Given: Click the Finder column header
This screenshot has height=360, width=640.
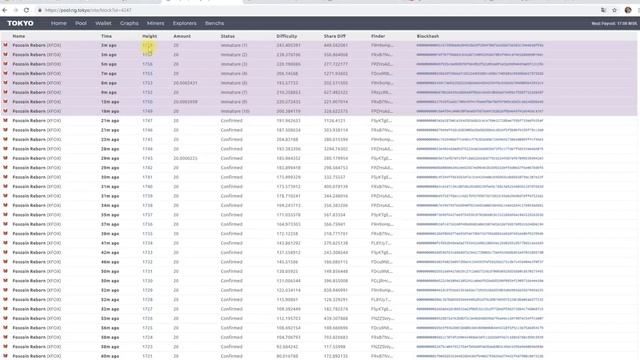Looking at the screenshot, I should click(378, 36).
